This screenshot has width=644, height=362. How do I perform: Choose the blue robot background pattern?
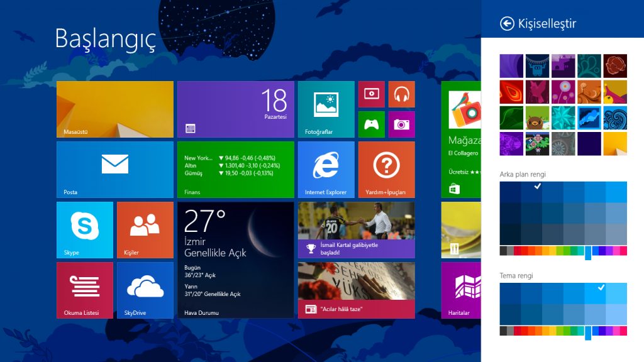point(537,66)
